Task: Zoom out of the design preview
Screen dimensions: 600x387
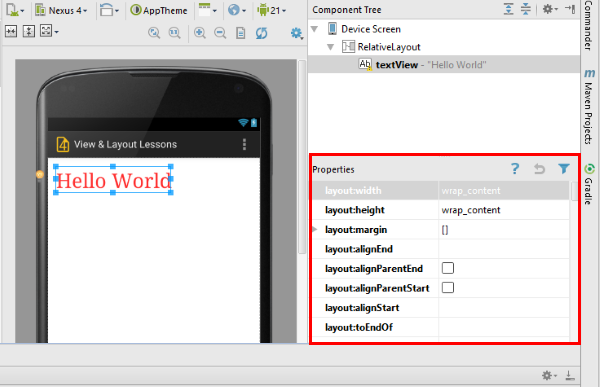Action: point(220,33)
